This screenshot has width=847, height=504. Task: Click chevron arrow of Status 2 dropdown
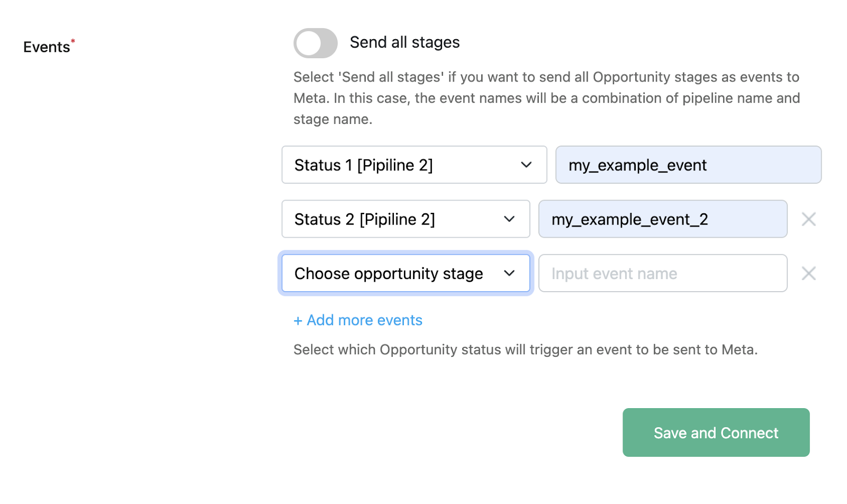pos(509,219)
